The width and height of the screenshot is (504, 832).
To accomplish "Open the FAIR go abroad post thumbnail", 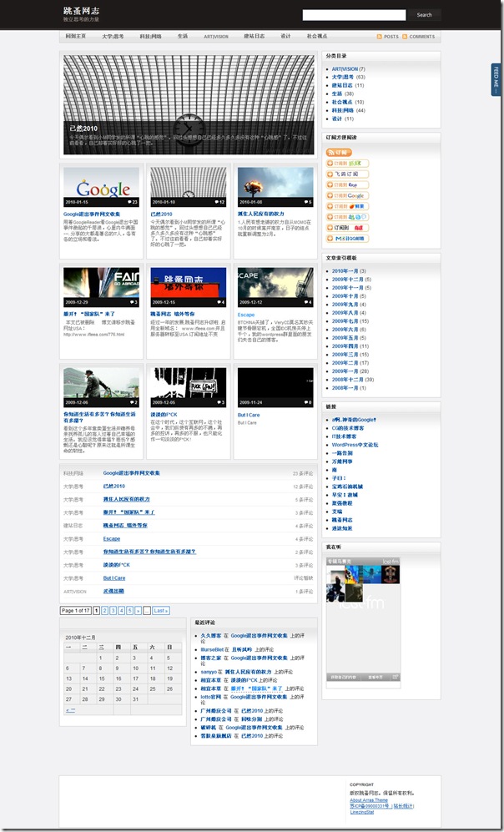I will coord(101,287).
